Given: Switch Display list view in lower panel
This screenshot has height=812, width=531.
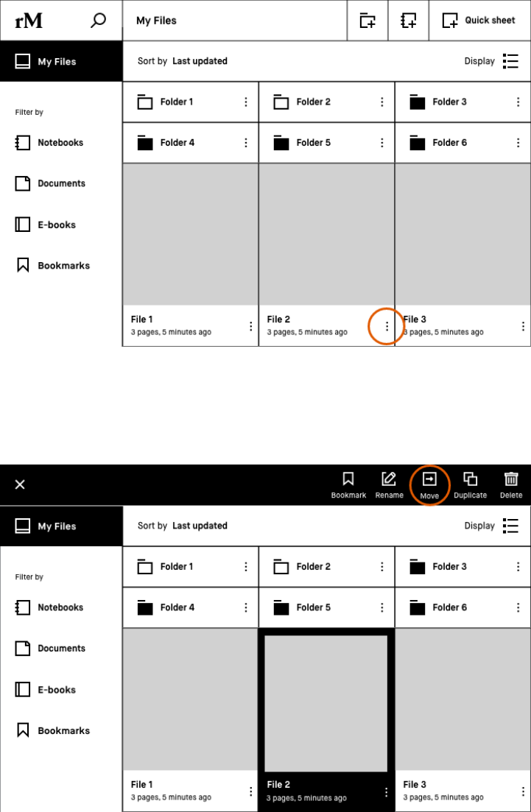Looking at the screenshot, I should (x=492, y=526).
